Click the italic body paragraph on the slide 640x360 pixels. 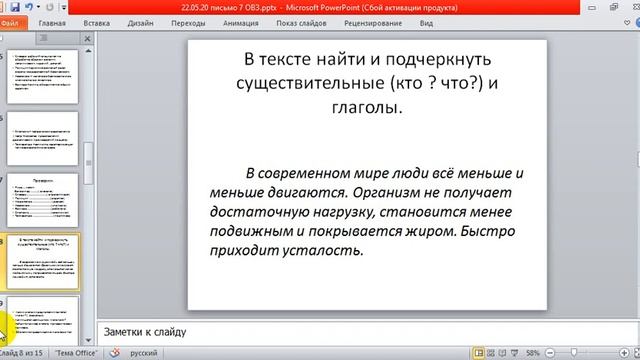pyautogui.click(x=367, y=211)
